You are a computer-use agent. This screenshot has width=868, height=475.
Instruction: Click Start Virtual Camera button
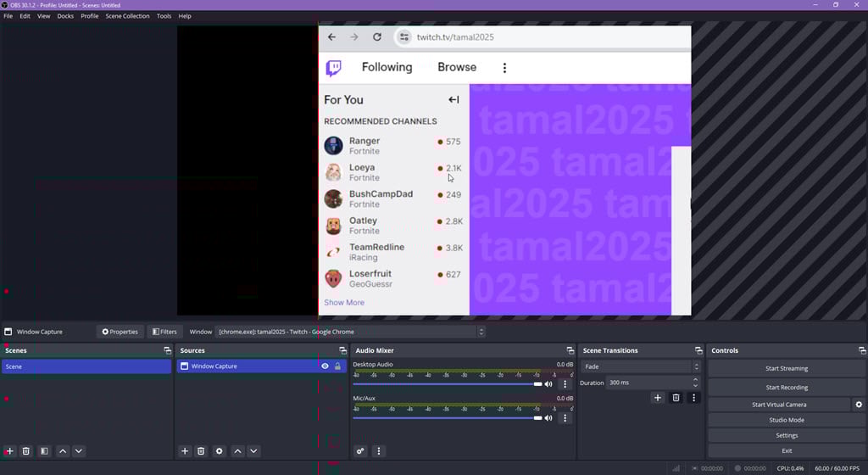click(779, 405)
